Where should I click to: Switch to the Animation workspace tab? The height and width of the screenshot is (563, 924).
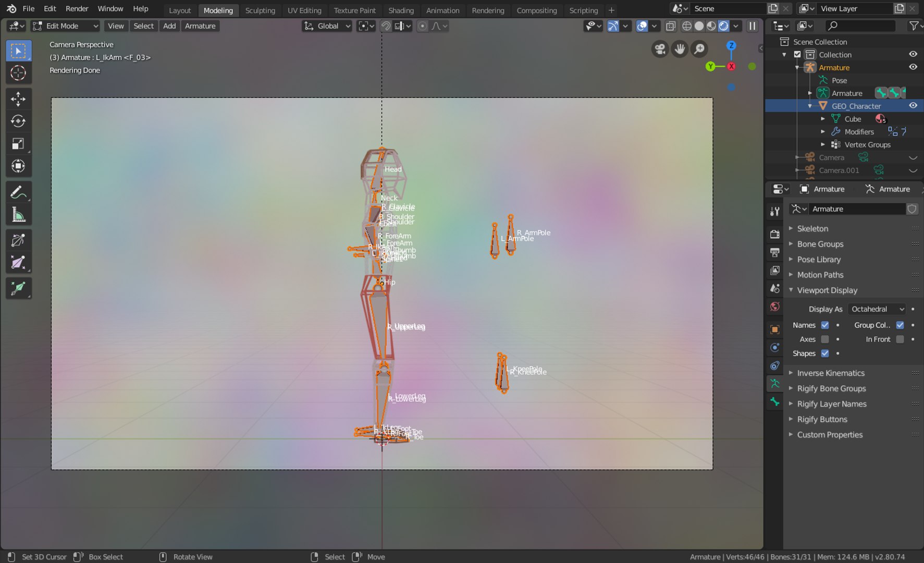point(442,10)
